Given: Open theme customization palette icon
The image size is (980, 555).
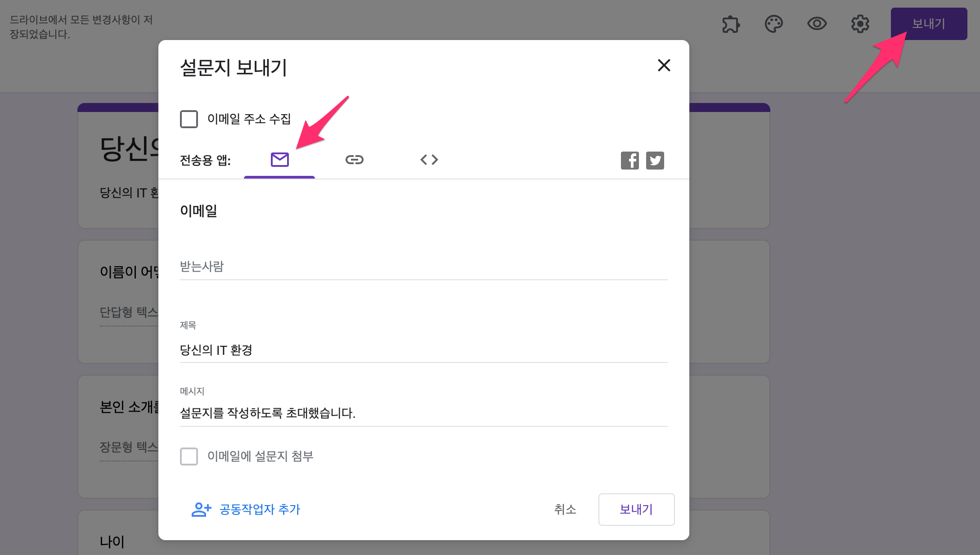Looking at the screenshot, I should [773, 24].
